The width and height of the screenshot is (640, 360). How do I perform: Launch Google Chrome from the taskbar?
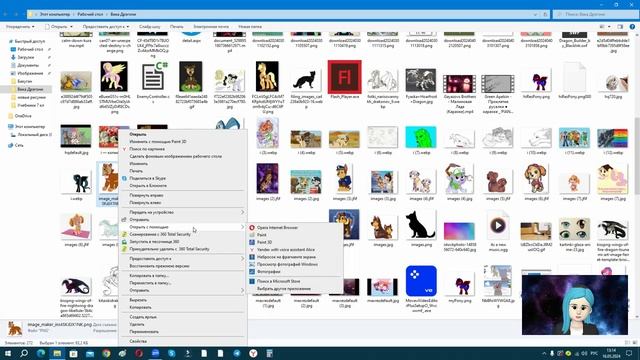point(106,353)
